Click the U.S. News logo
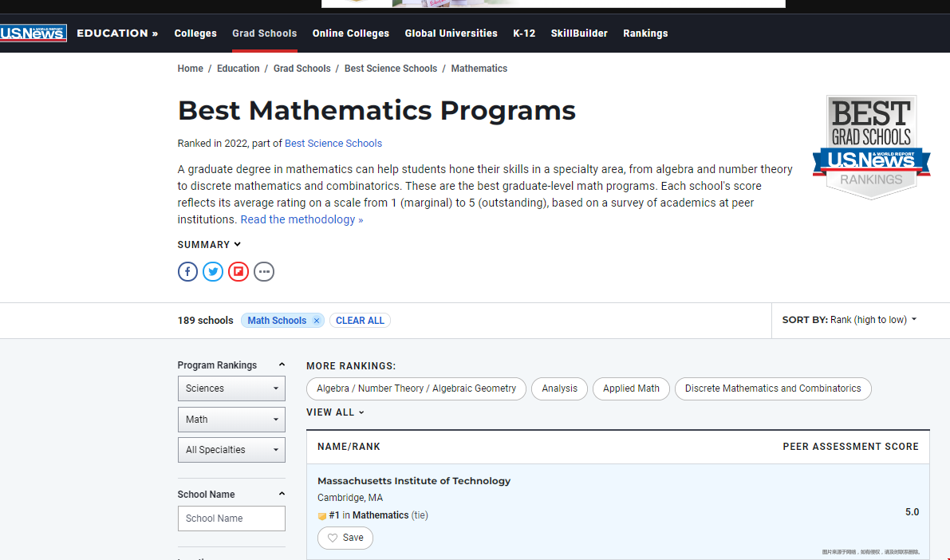This screenshot has height=560, width=950. click(x=34, y=34)
